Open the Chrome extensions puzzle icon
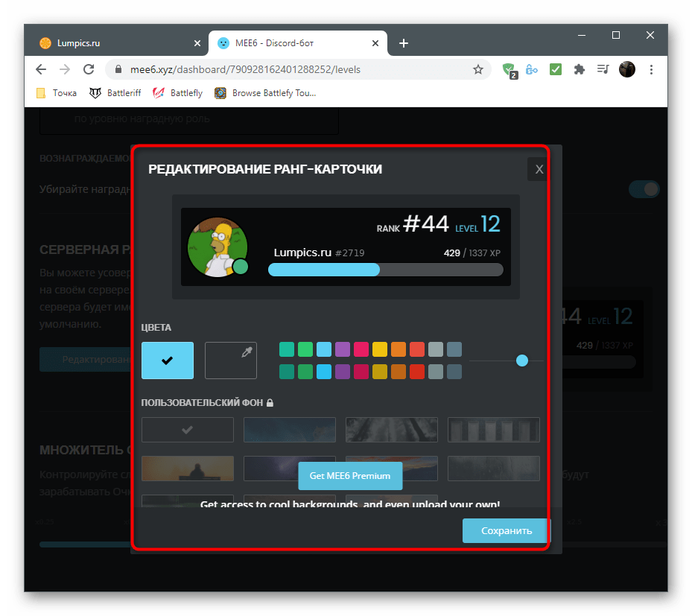This screenshot has height=616, width=692. click(x=579, y=69)
